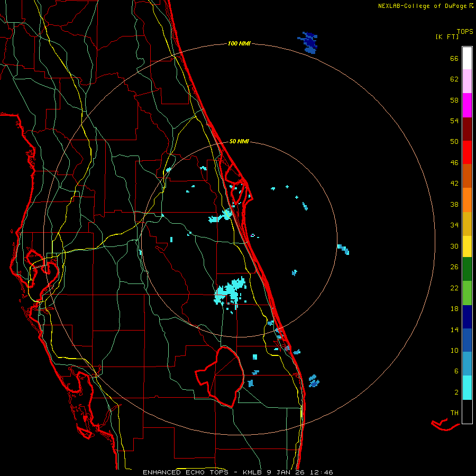
Task: Click legend value 54
Action: point(454,121)
